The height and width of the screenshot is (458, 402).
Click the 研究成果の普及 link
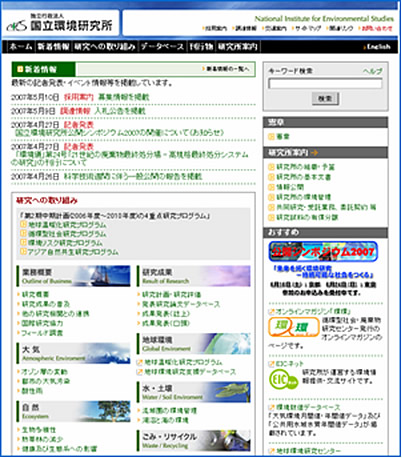(46, 304)
